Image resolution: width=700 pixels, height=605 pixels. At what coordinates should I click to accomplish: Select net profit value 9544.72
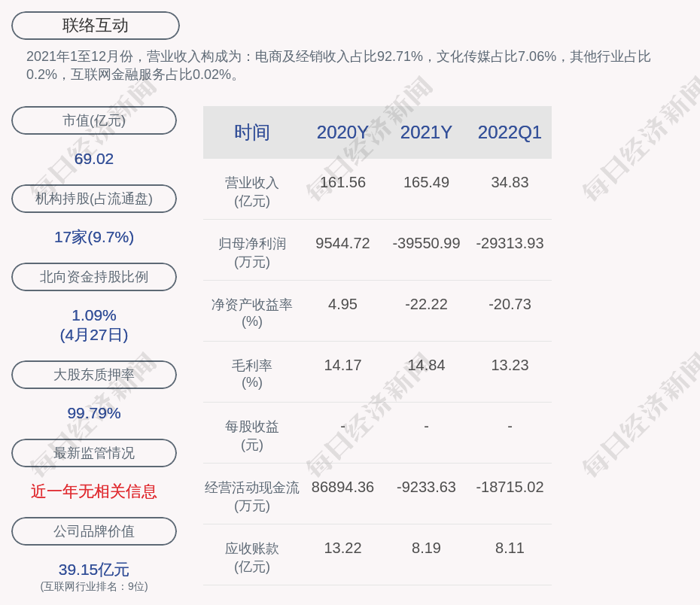(343, 244)
